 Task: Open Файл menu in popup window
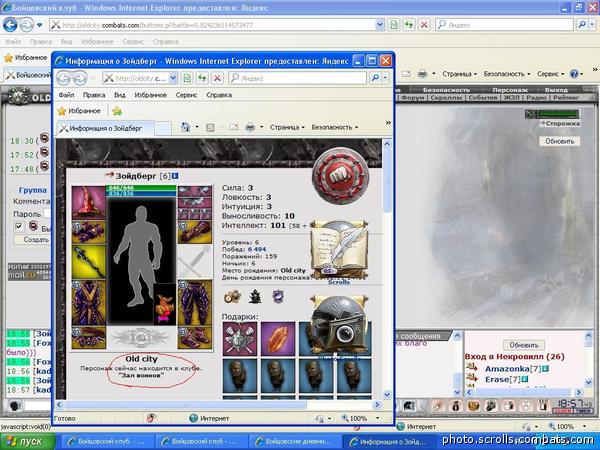point(66,95)
